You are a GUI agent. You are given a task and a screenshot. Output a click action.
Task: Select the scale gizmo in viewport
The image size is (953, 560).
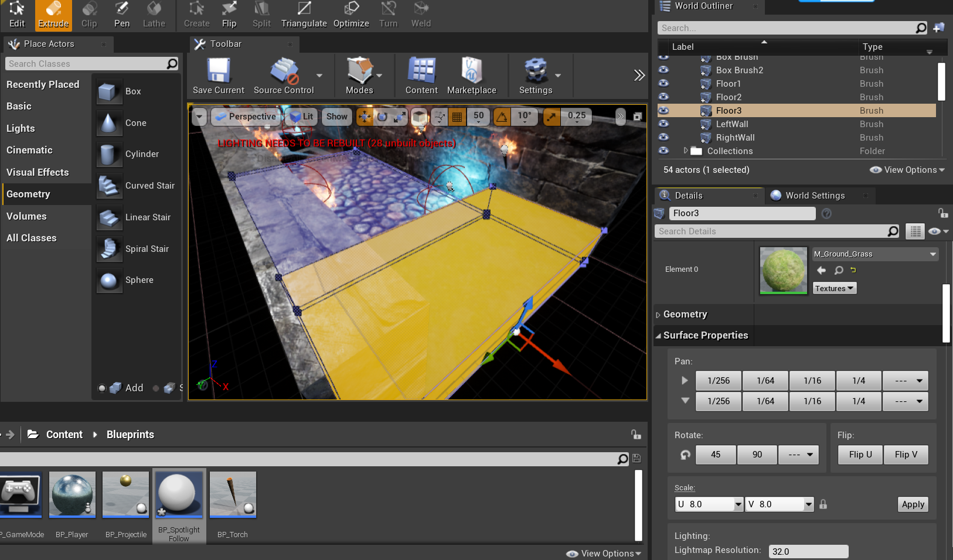click(x=399, y=117)
